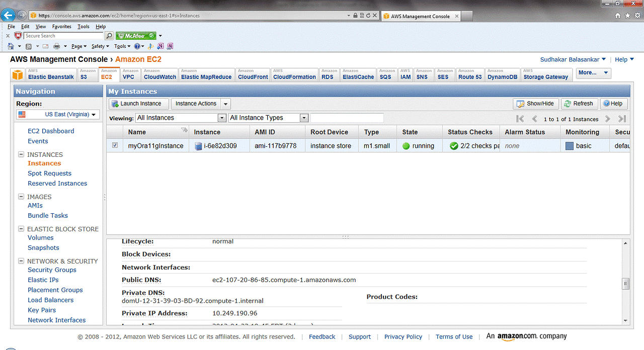Click the Launch Instance button

pos(139,104)
